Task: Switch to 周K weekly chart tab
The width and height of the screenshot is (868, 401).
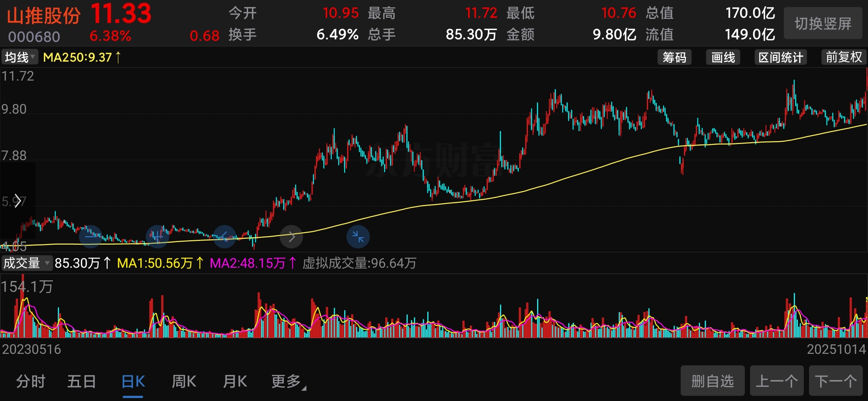Action: 184,382
